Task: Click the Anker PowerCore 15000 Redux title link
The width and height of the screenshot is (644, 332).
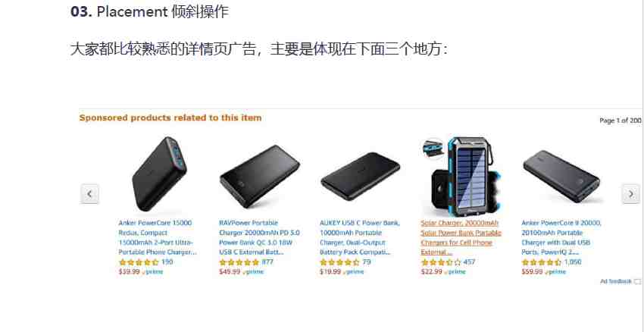Action: point(158,237)
